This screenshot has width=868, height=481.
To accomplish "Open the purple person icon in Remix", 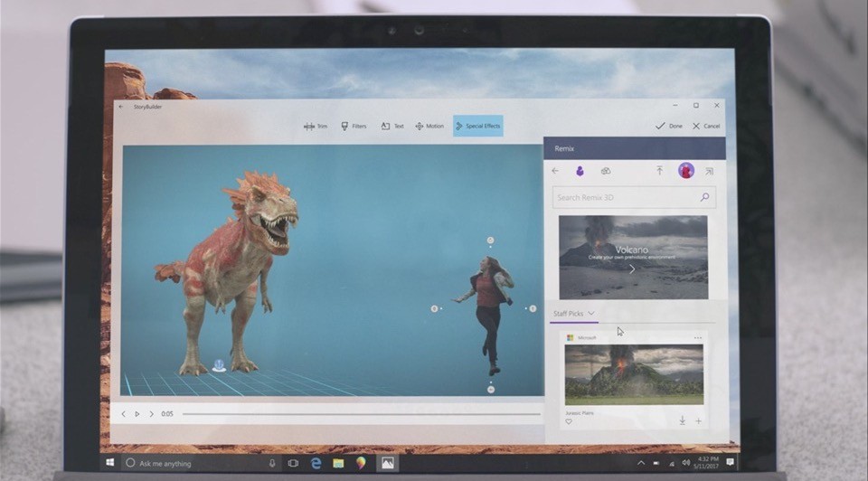I will (580, 171).
